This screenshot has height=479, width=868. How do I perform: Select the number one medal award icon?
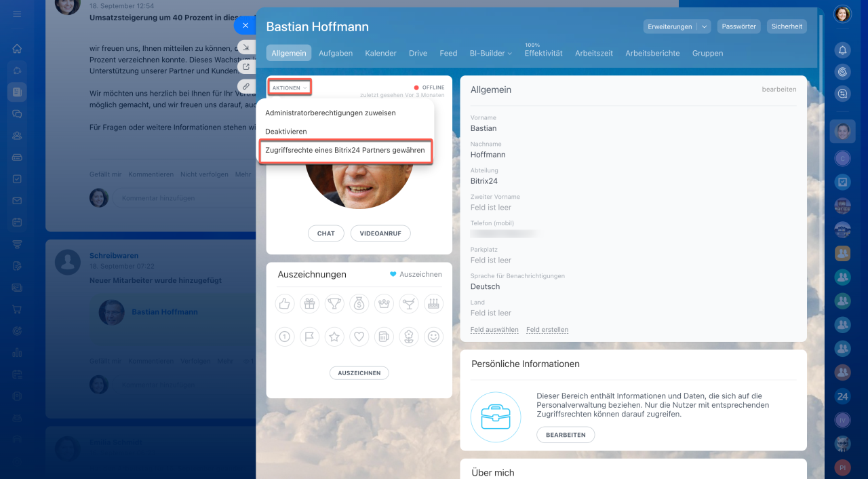pos(285,336)
